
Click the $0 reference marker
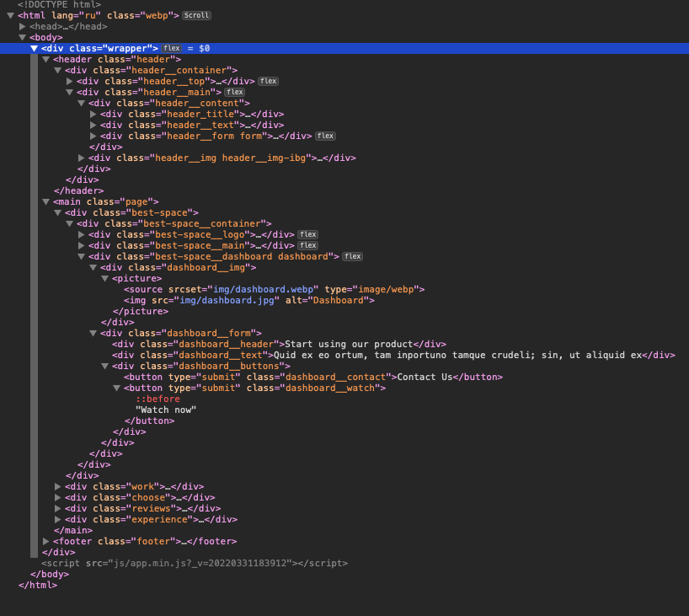pos(205,48)
